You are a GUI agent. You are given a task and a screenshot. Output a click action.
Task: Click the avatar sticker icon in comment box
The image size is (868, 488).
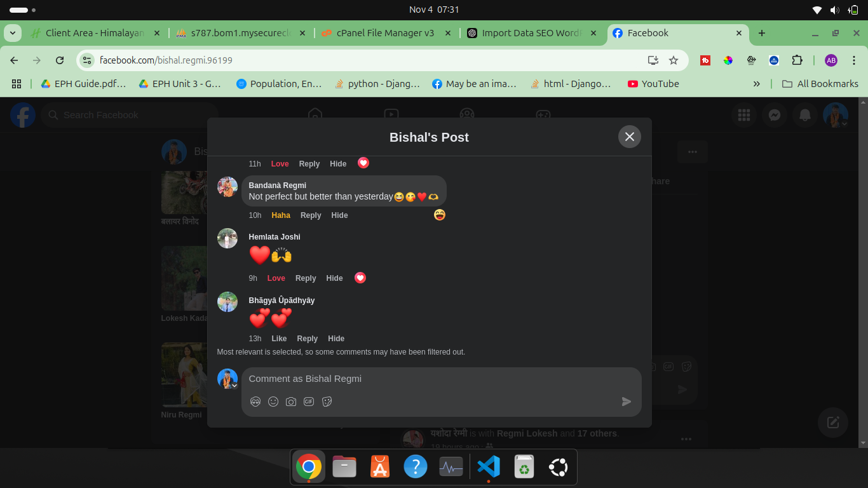(255, 402)
